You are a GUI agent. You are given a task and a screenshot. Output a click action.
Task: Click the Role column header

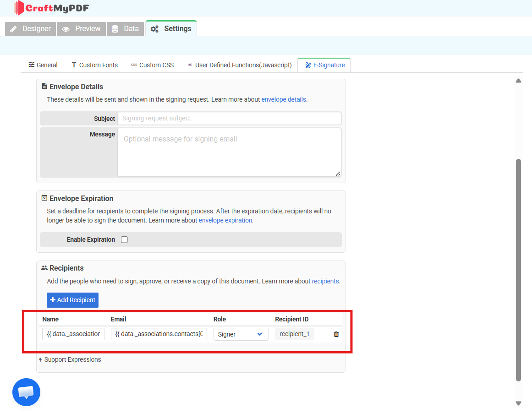219,320
